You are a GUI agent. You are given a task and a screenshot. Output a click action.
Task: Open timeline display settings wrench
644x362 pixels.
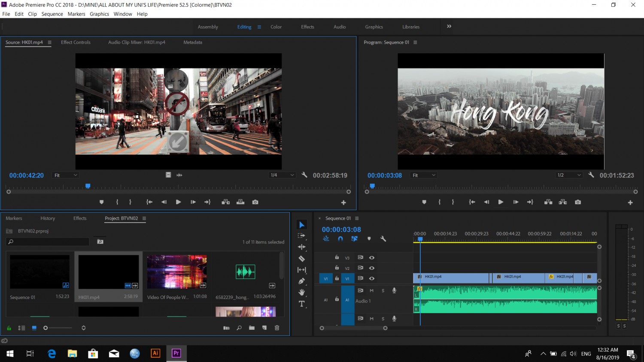click(x=383, y=239)
